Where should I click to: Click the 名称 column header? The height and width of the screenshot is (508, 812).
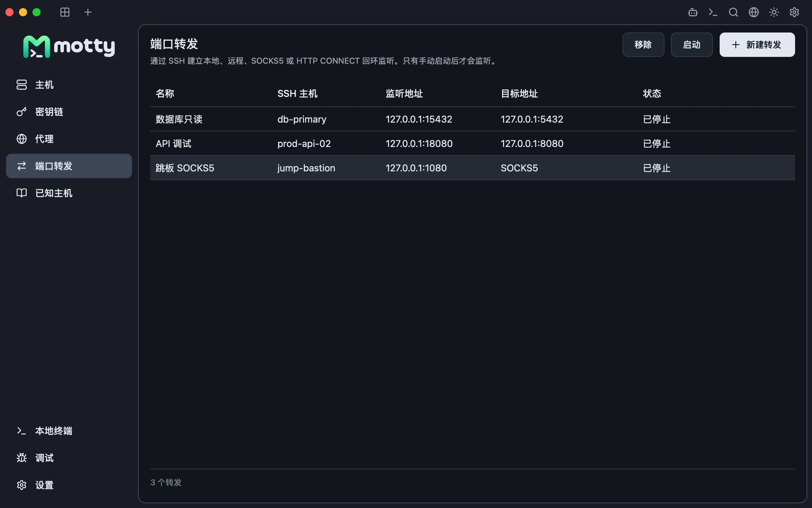(x=165, y=93)
